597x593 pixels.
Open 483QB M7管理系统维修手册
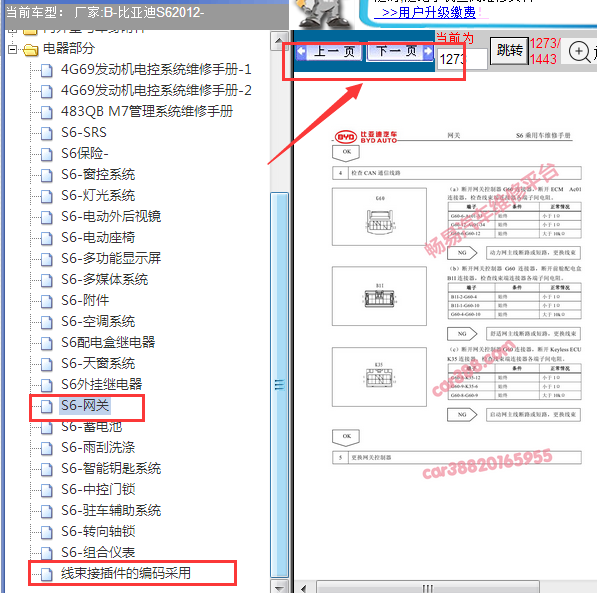147,112
